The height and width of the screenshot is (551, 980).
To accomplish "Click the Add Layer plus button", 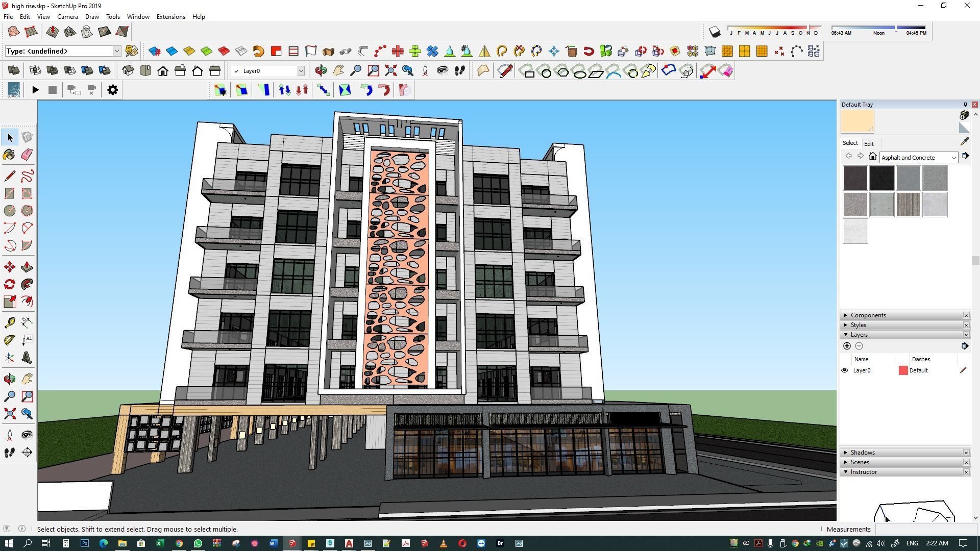I will [847, 346].
